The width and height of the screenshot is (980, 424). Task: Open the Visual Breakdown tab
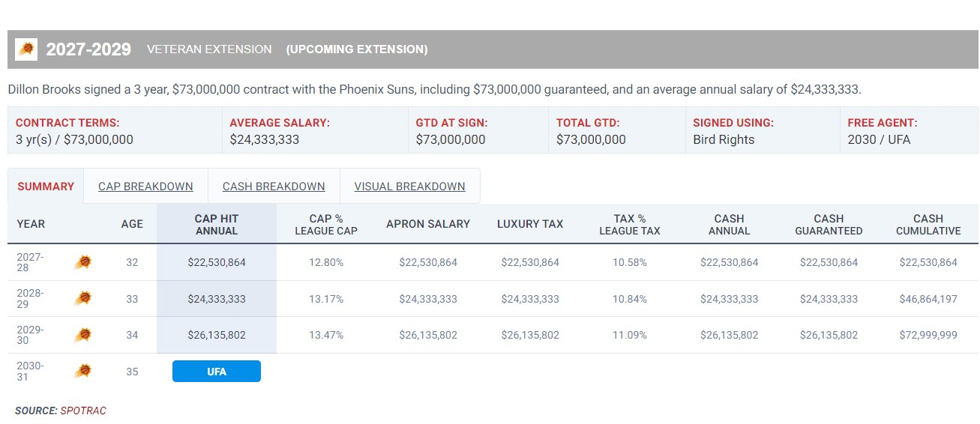pos(409,187)
